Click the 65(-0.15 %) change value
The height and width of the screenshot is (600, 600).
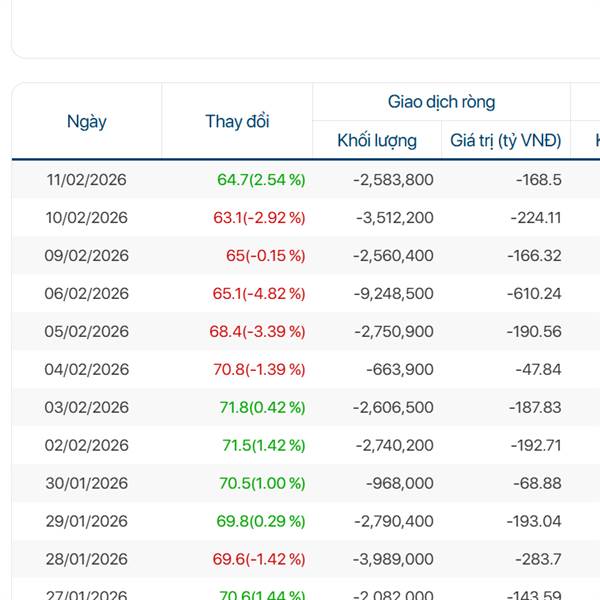pos(265,256)
